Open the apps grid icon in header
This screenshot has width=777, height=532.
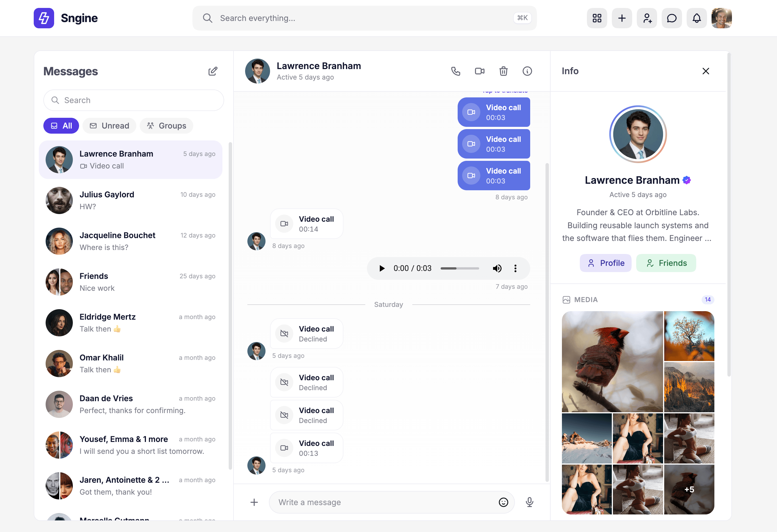(x=597, y=18)
